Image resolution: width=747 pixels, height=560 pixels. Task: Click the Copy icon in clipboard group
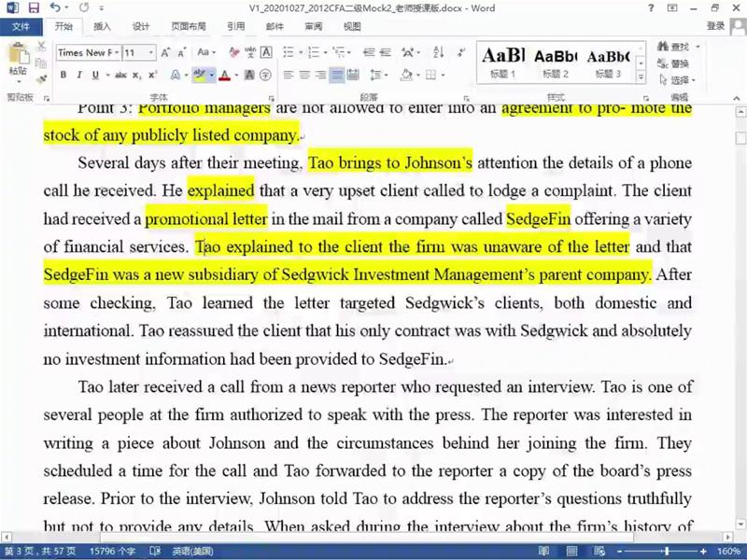point(41,63)
